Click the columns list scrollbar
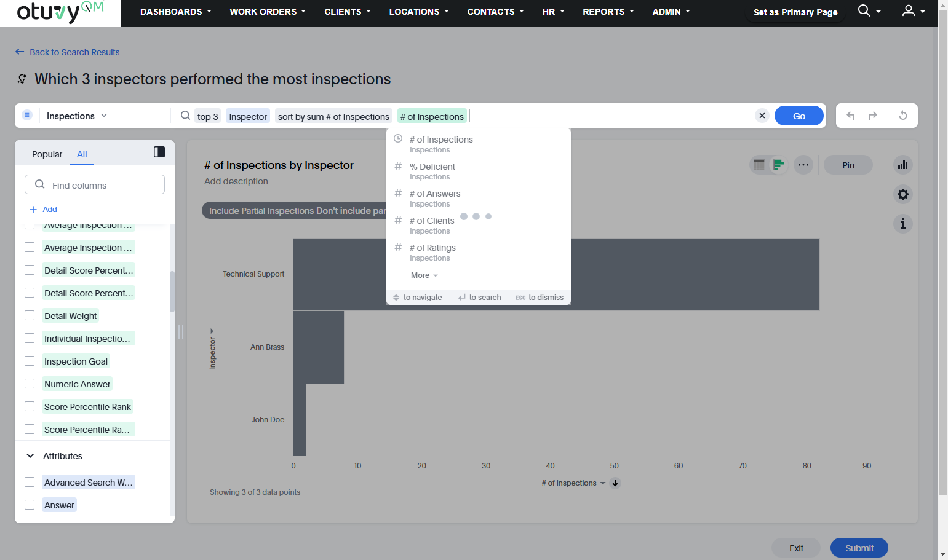 (x=172, y=291)
